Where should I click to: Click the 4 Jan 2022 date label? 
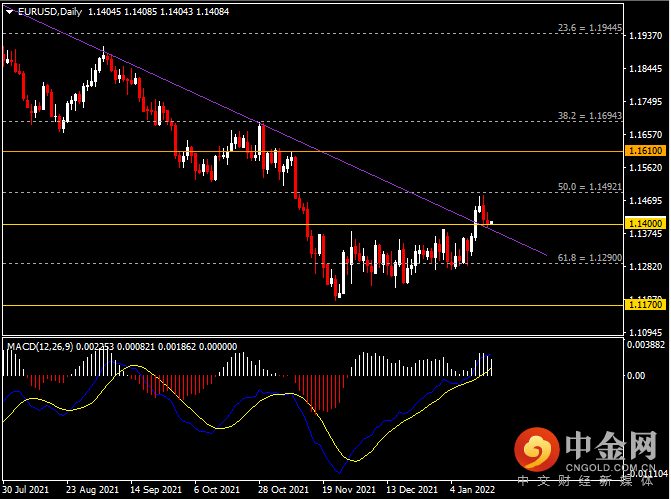472,489
